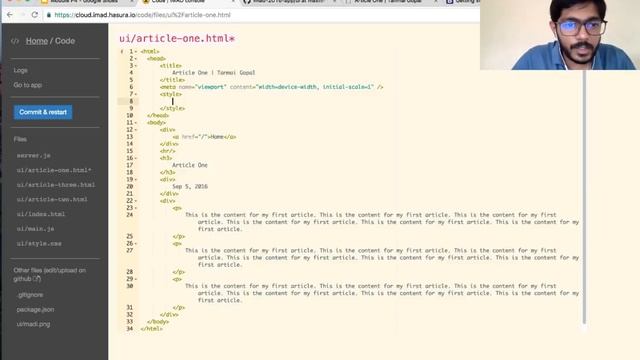Open ui/article-two.html file

52,200
